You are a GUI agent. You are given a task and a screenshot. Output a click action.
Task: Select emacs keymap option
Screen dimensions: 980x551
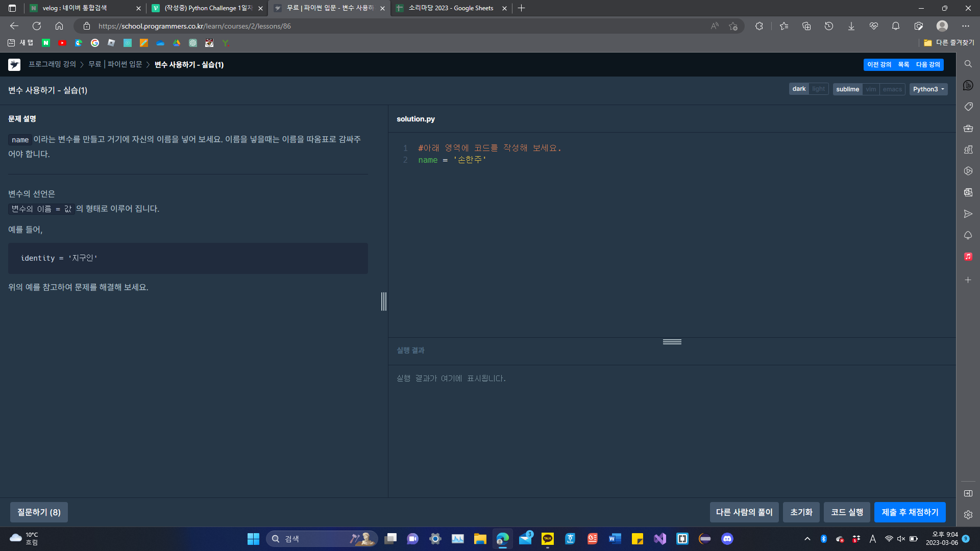tap(892, 89)
